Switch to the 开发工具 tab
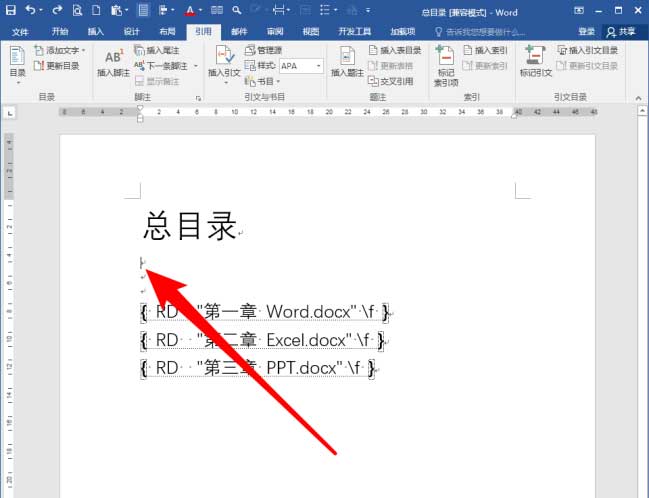 coord(355,31)
